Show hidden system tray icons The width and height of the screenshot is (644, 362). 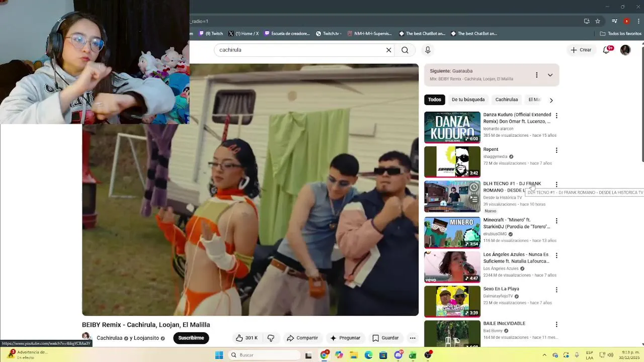tap(544, 355)
